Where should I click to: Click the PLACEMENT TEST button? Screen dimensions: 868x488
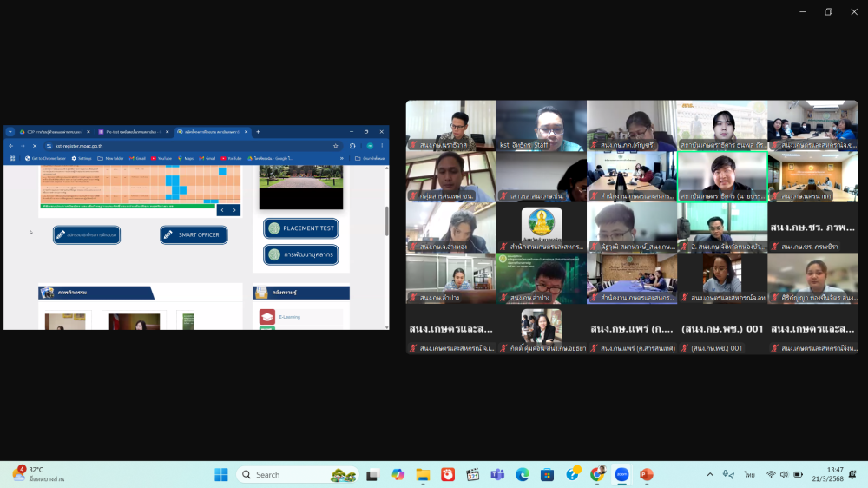point(301,228)
